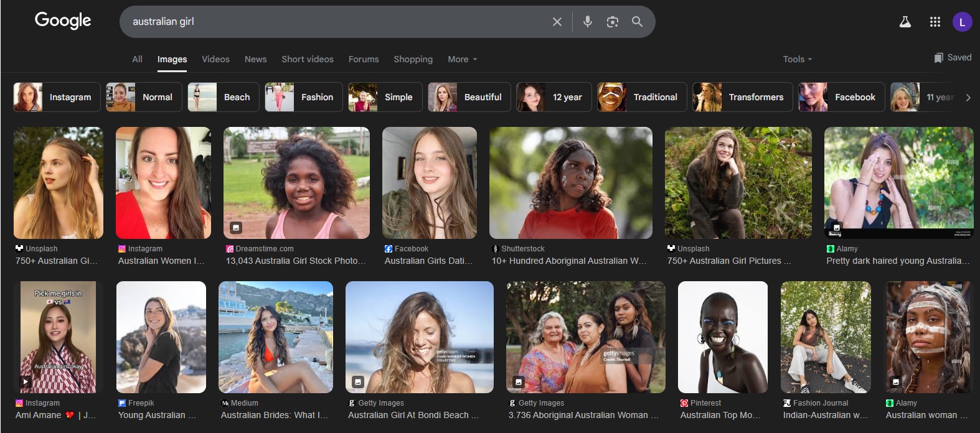Choose the Simple filter chip
Screen dimensions: 980x433
click(385, 97)
